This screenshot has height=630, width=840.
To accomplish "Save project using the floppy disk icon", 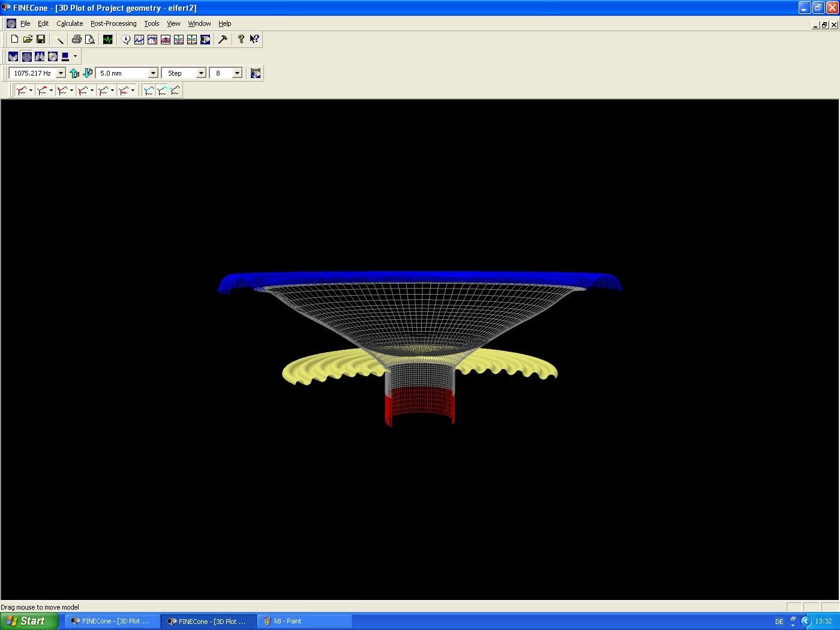I will (x=41, y=39).
